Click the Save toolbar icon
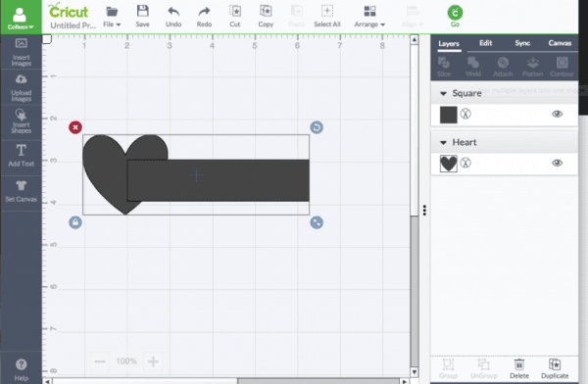588x384 pixels. (142, 16)
